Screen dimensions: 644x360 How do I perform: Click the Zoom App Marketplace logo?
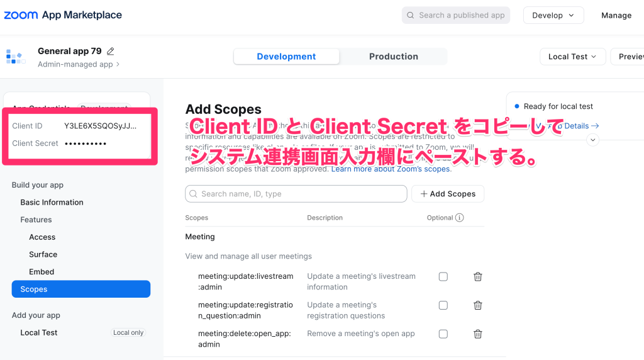click(63, 15)
